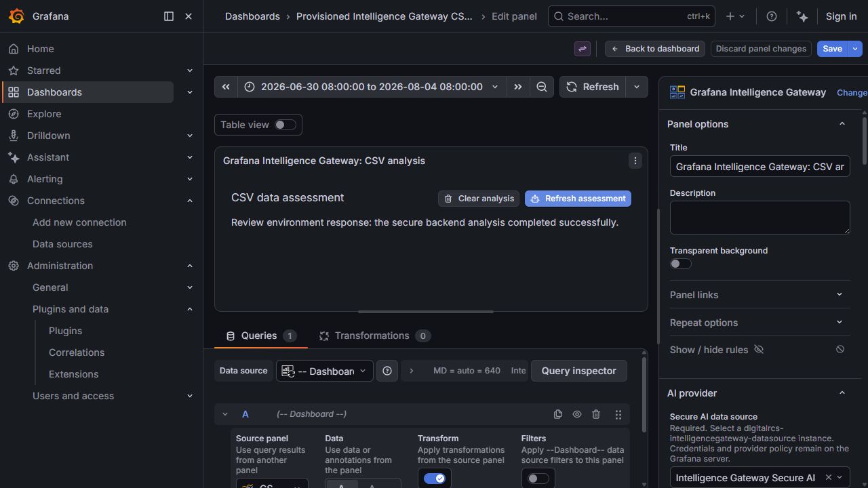
Task: Open the Home page
Action: pos(40,49)
